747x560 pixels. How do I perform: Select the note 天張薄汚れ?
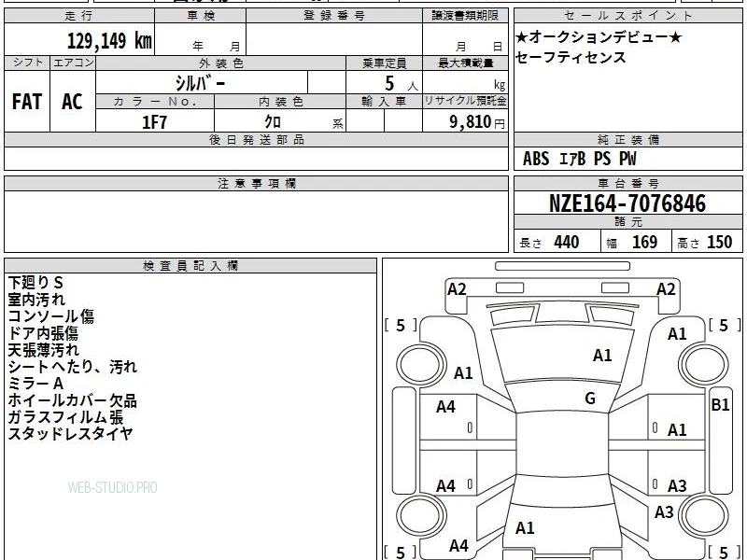point(43,350)
